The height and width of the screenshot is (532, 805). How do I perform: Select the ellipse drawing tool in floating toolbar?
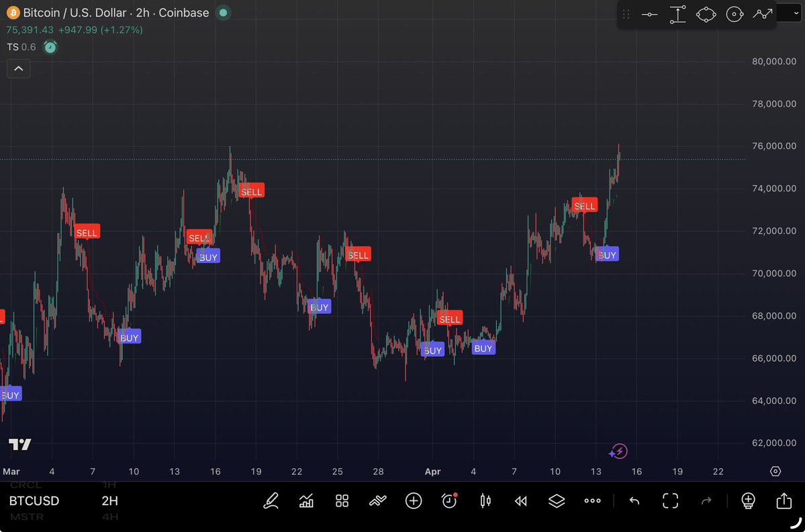click(706, 14)
